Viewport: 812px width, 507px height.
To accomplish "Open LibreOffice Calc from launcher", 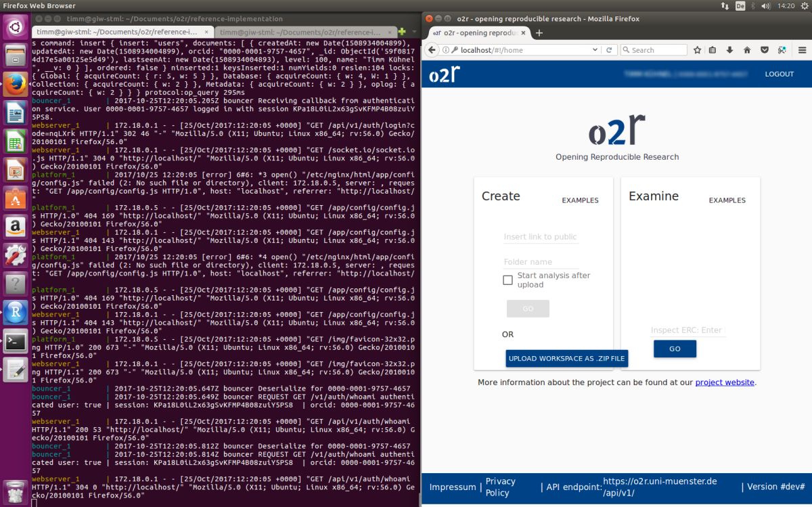I will (15, 141).
